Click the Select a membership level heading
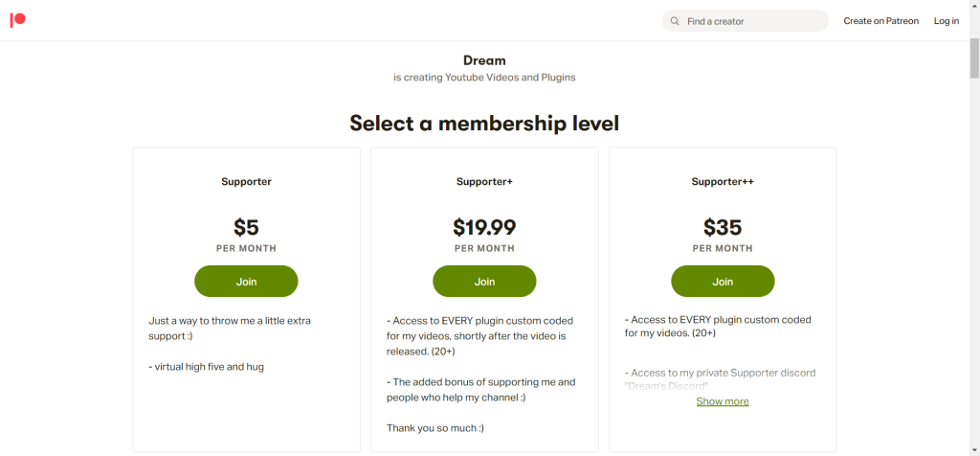 tap(484, 124)
